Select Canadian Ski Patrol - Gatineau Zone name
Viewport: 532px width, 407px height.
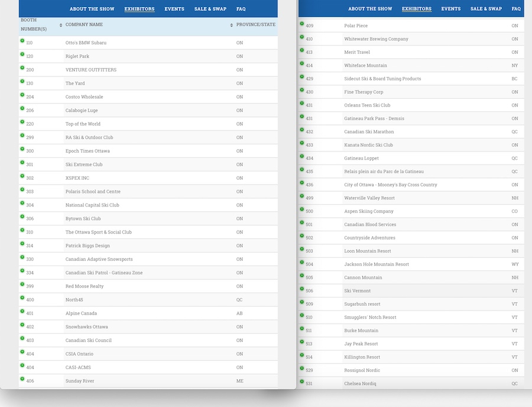click(104, 273)
